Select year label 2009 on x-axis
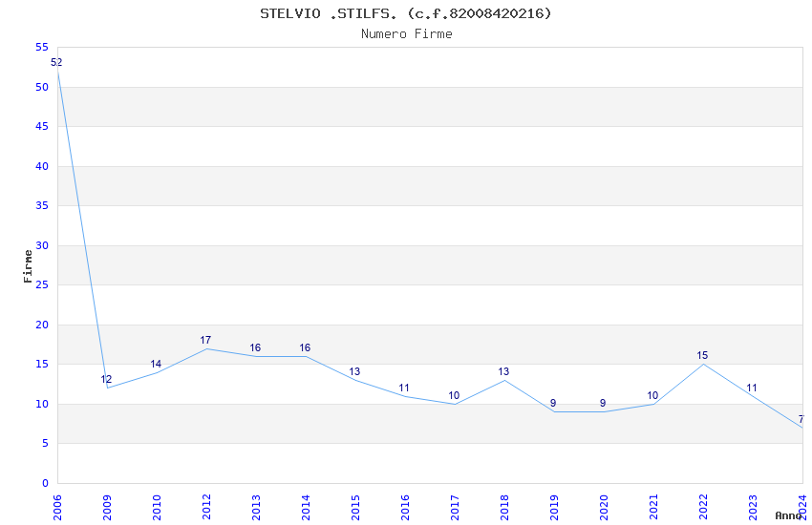The image size is (812, 525). 107,508
